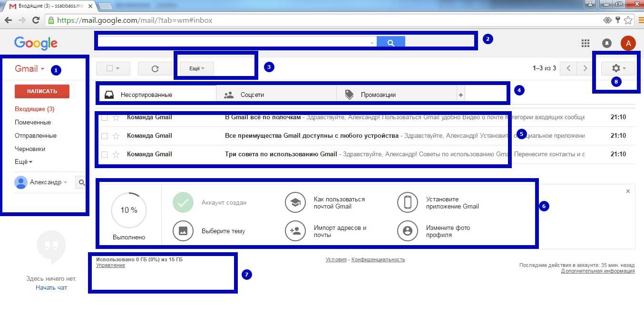Open the Gmail dropdown under Google logo
The height and width of the screenshot is (323, 644).
click(x=29, y=69)
